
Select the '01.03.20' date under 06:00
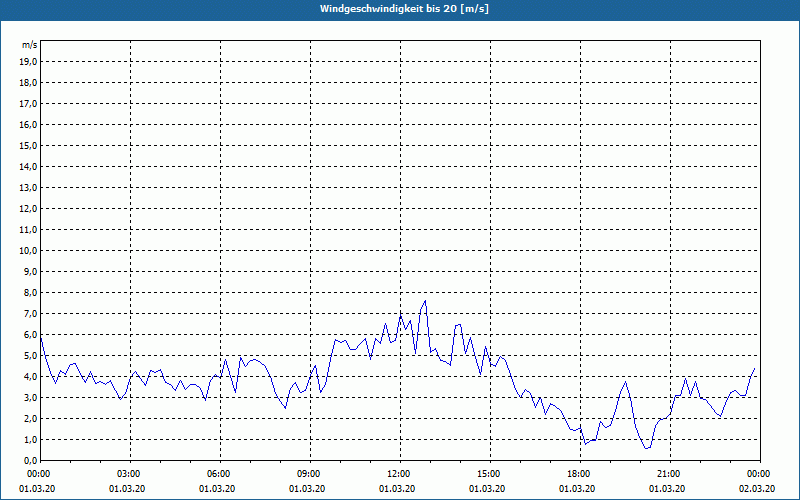pos(217,489)
